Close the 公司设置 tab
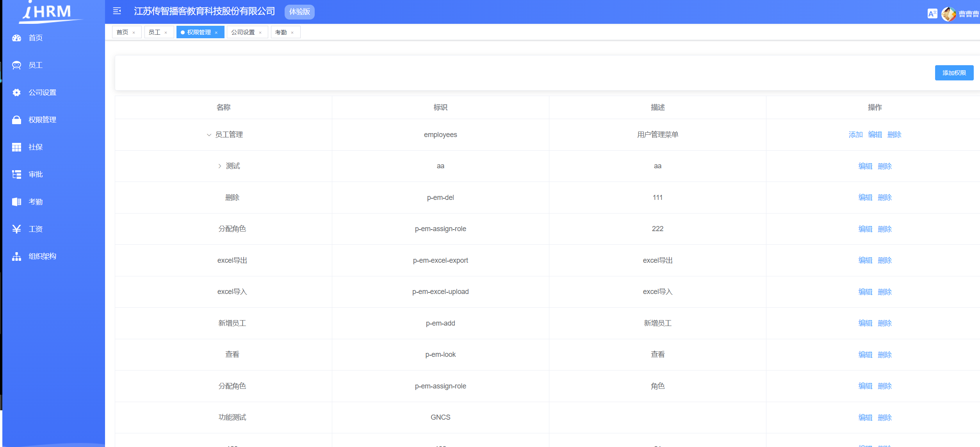Screen dimensions: 980x447 pos(260,32)
